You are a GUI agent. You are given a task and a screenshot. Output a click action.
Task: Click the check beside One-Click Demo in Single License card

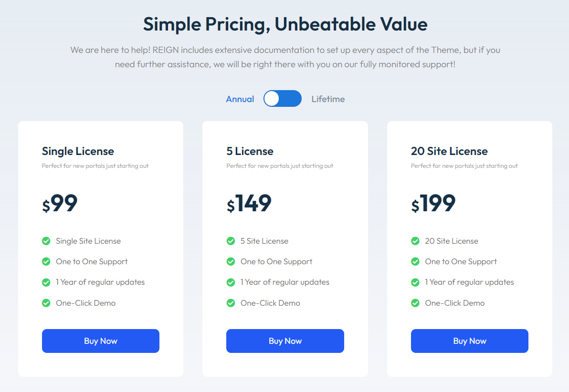pyautogui.click(x=46, y=303)
